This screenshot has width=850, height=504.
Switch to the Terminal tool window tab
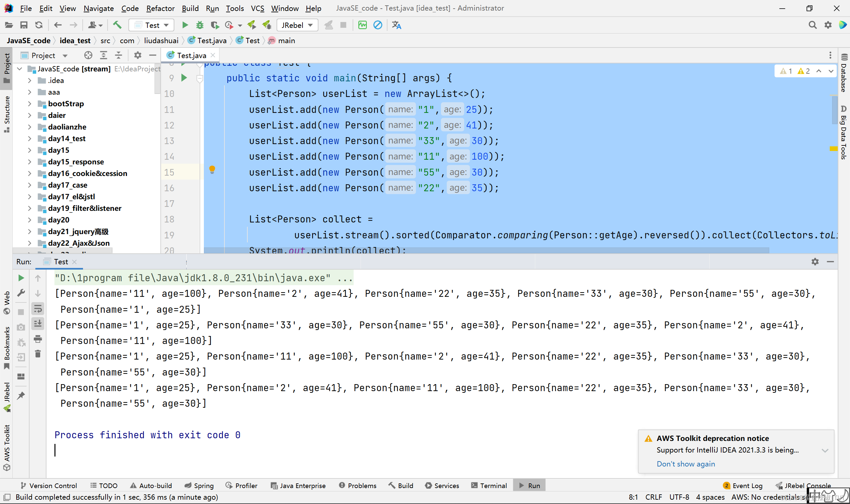489,486
